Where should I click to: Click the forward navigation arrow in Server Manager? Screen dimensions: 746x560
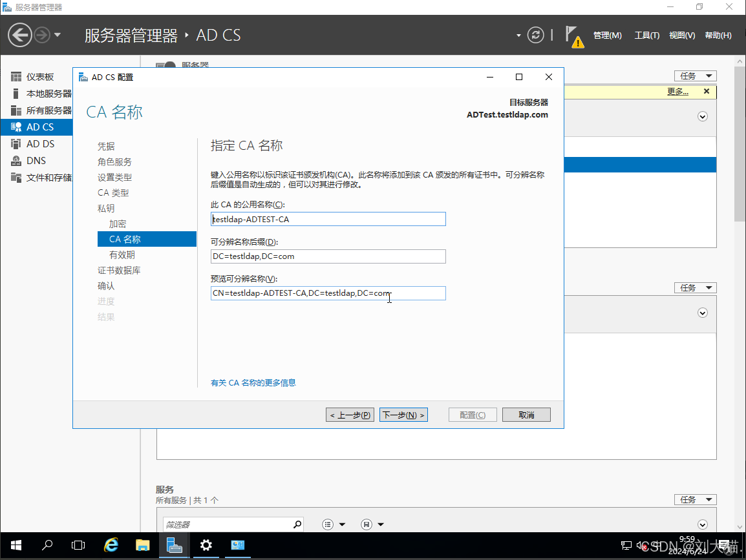point(42,35)
